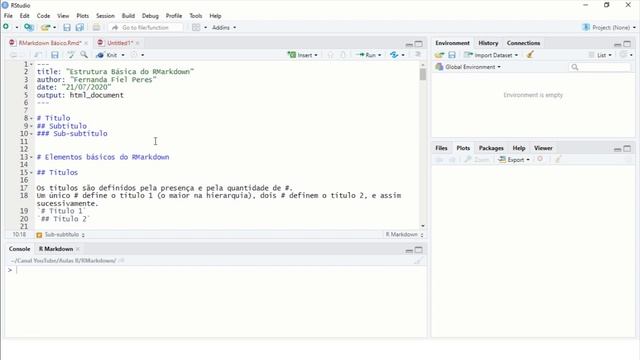640x360 pixels.
Task: Click the Create a project icon
Action: [x=29, y=27]
